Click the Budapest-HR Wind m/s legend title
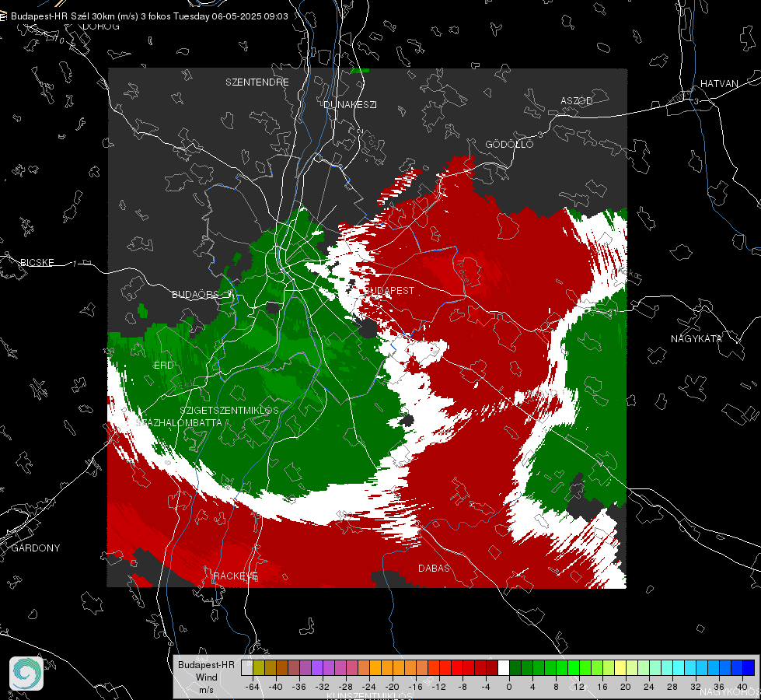 pyautogui.click(x=206, y=677)
